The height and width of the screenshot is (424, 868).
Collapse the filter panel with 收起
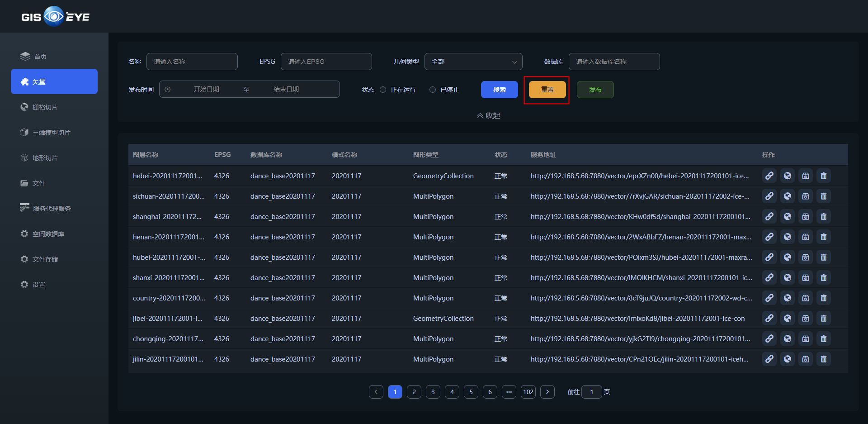tap(488, 115)
